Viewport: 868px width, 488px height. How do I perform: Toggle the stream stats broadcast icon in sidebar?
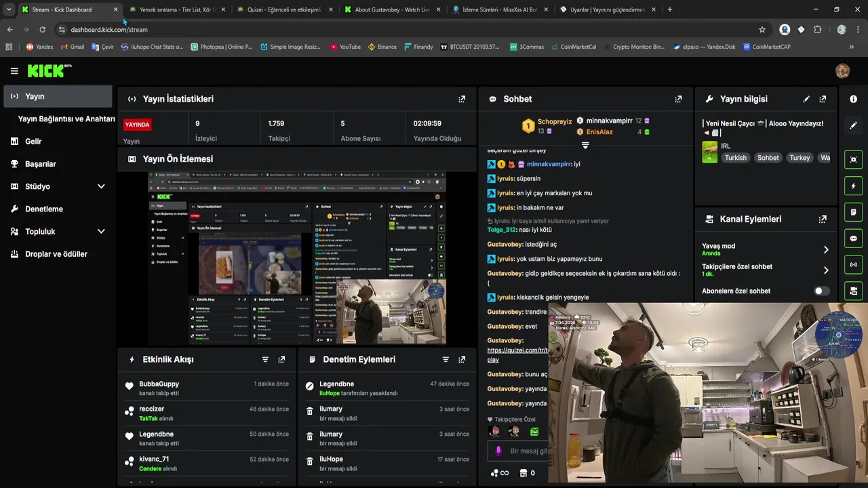853,264
